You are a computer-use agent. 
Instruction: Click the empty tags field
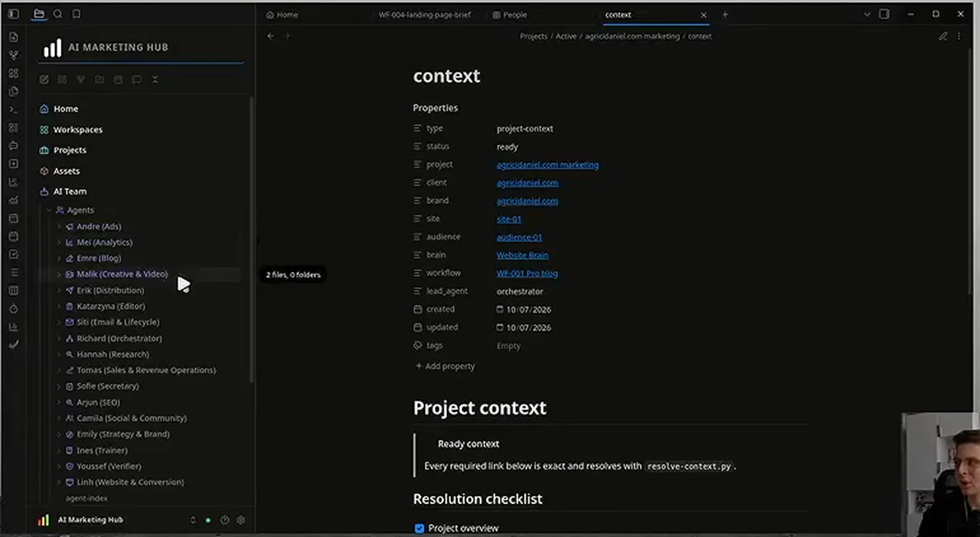(x=508, y=346)
